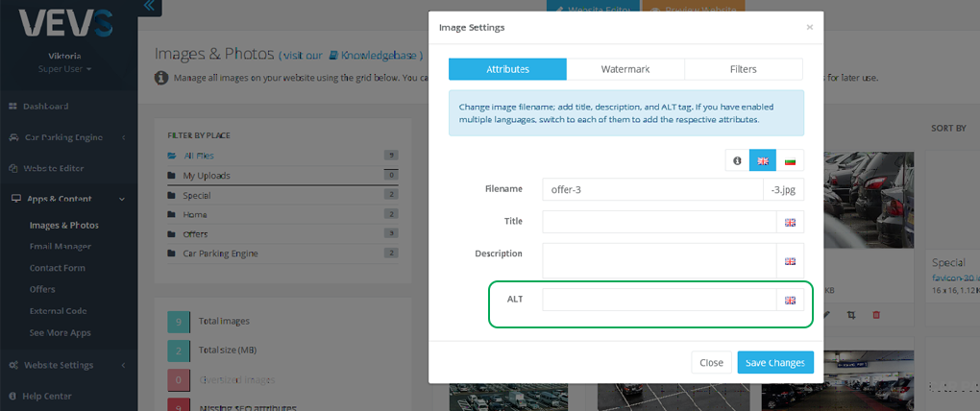The image size is (980, 411).
Task: Open Contact Form submenu item
Action: (x=58, y=268)
